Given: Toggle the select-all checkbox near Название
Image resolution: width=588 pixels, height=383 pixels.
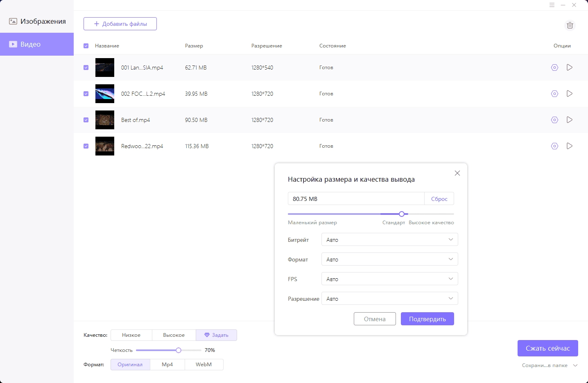Looking at the screenshot, I should coord(86,46).
